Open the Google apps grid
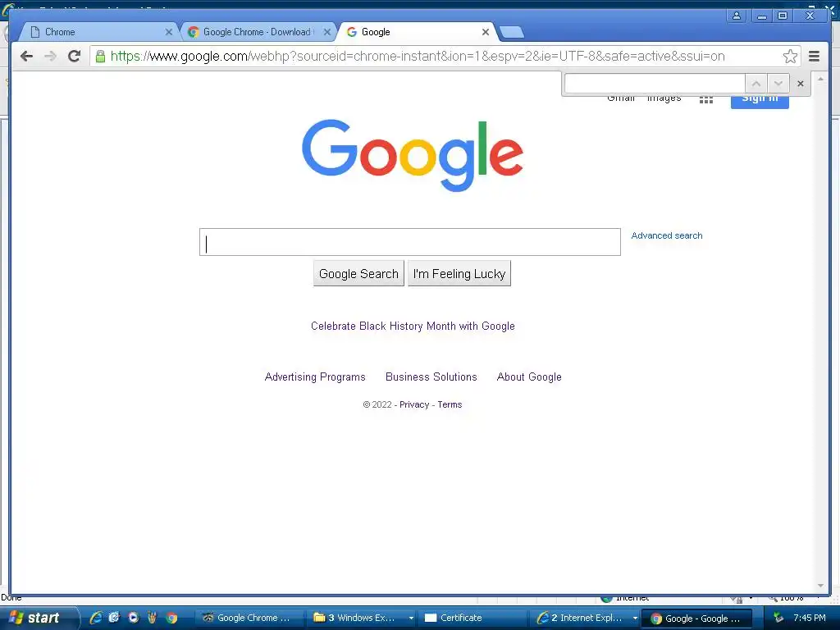The width and height of the screenshot is (840, 630). point(706,99)
